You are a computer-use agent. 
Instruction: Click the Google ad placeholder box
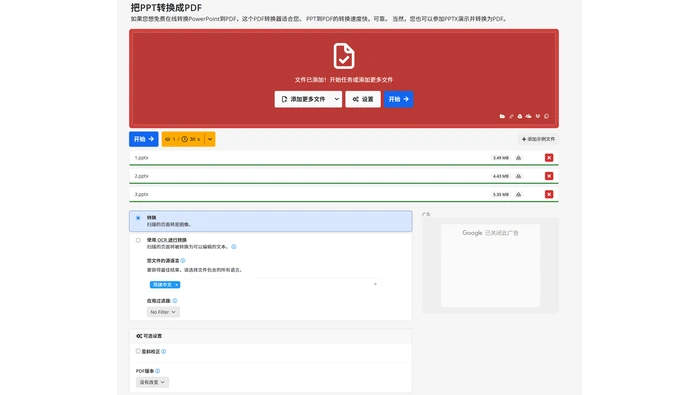490,265
